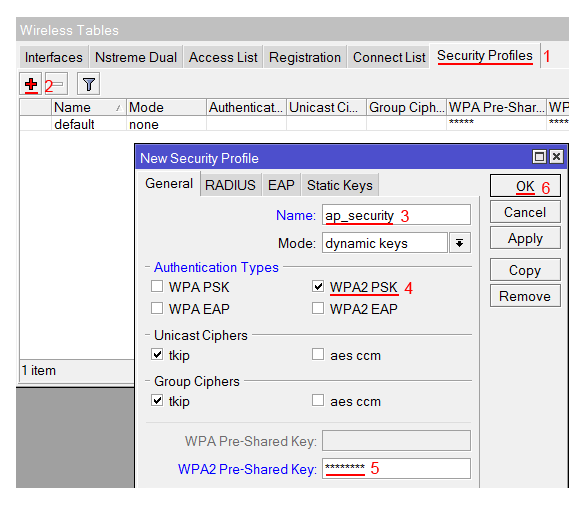
Task: Click the Copy button
Action: 525,270
